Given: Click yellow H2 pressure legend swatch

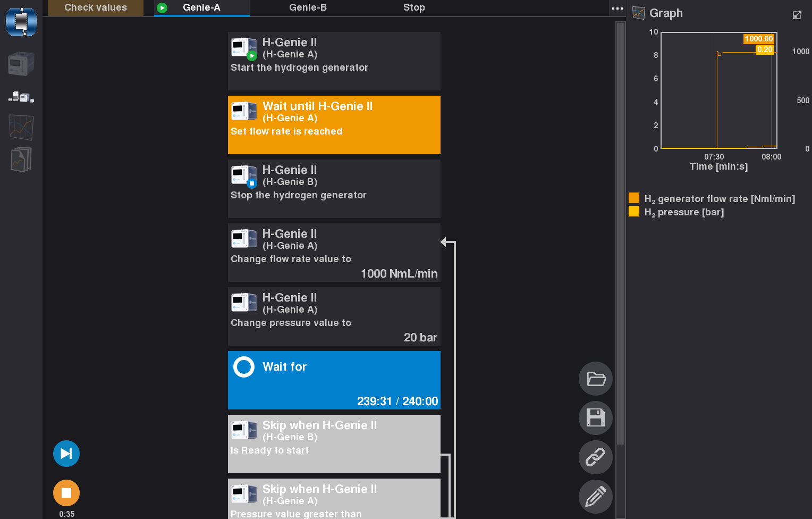Looking at the screenshot, I should (x=634, y=211).
